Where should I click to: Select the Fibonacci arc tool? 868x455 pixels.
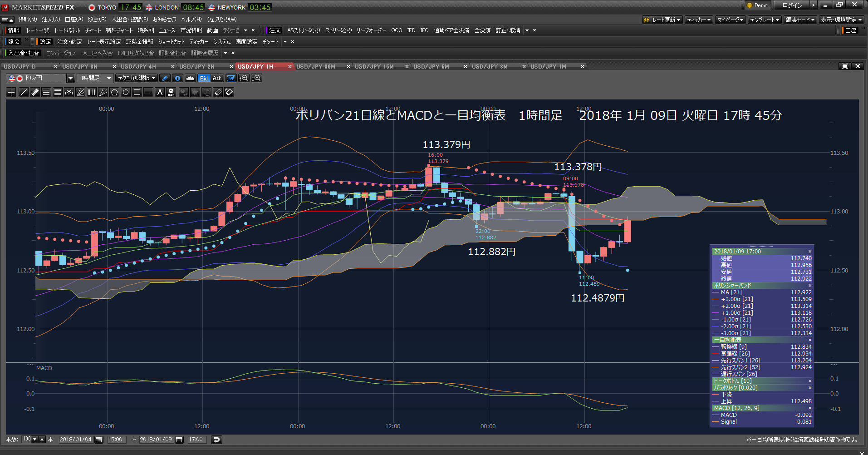click(69, 92)
